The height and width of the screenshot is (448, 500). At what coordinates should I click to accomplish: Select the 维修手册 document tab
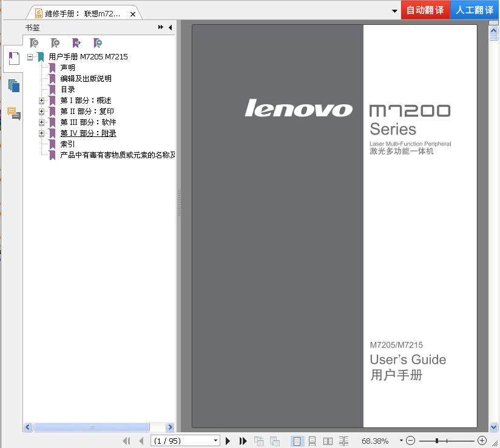click(x=83, y=14)
